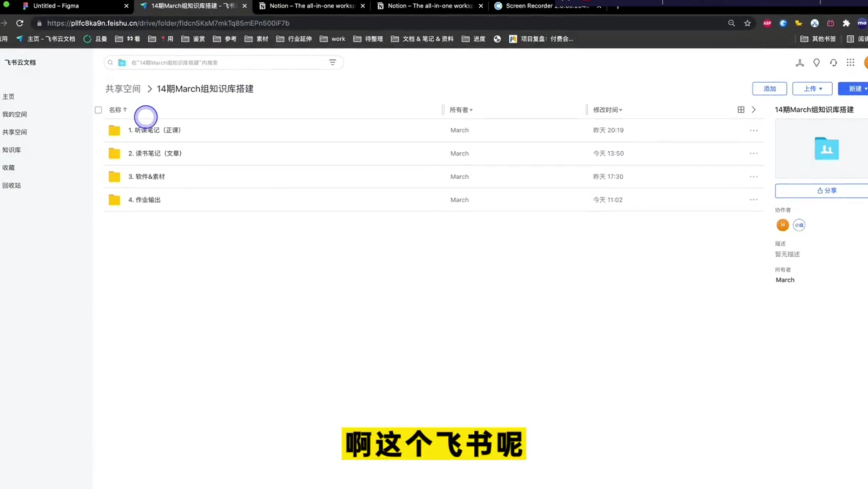Open more options for 3. 软件&素材 folder
868x489 pixels.
coord(753,177)
